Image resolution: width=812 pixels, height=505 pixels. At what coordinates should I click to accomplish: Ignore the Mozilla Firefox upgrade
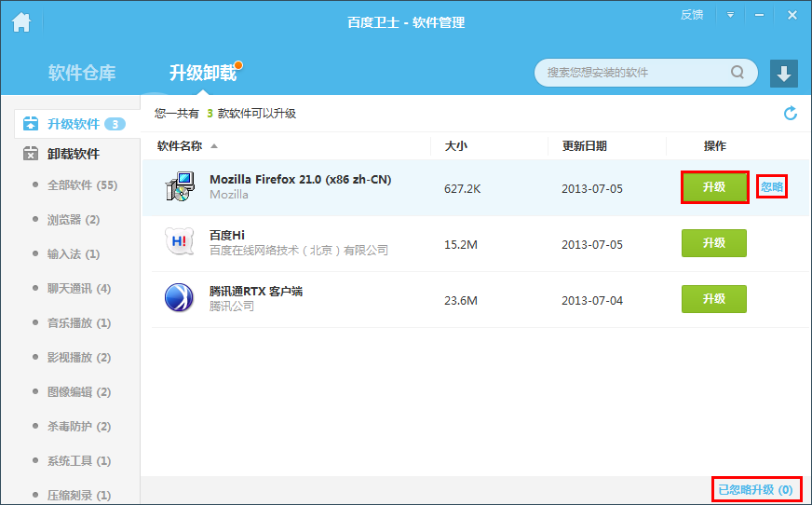[772, 187]
